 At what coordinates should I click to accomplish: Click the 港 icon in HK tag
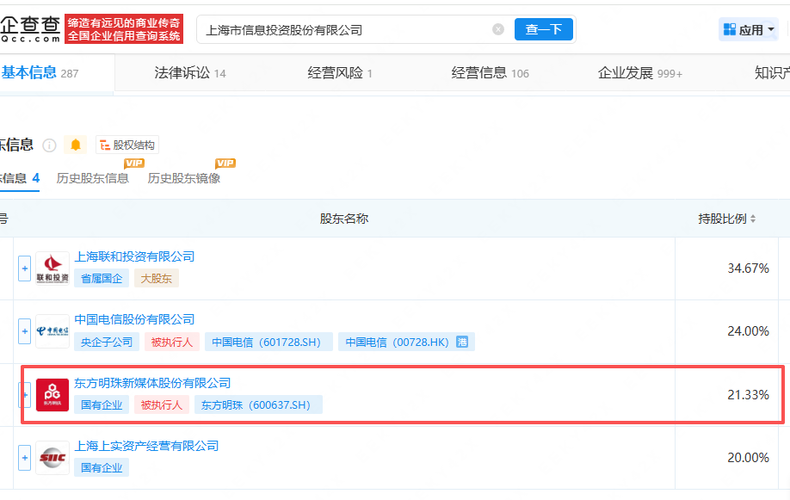[x=462, y=342]
